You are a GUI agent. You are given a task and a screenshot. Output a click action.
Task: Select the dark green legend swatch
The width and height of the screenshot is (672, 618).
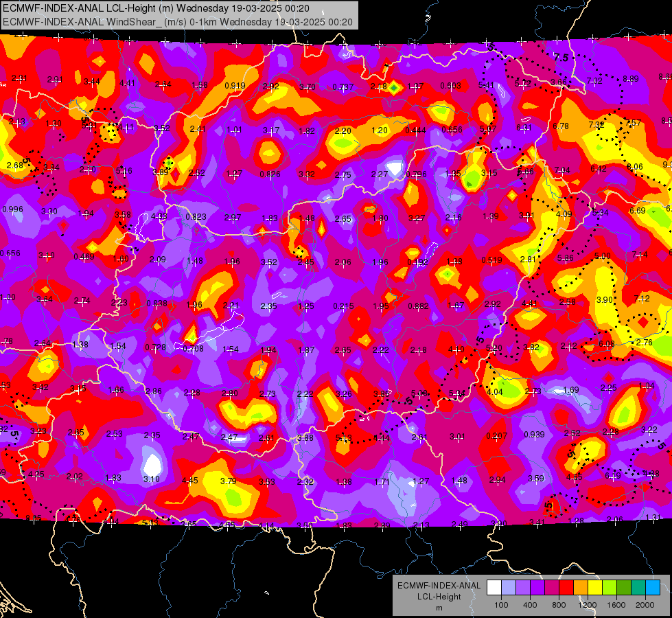(x=623, y=588)
